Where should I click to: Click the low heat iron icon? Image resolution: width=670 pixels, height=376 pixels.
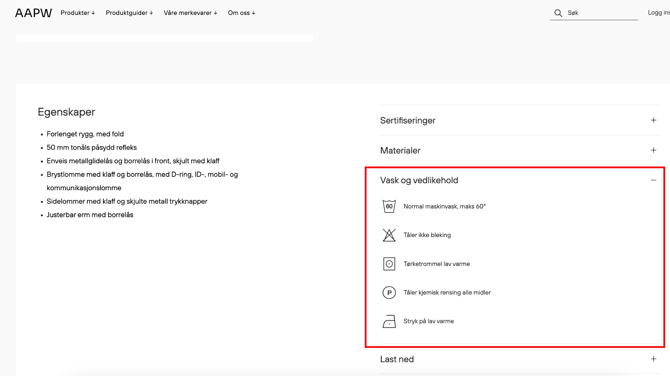point(389,321)
